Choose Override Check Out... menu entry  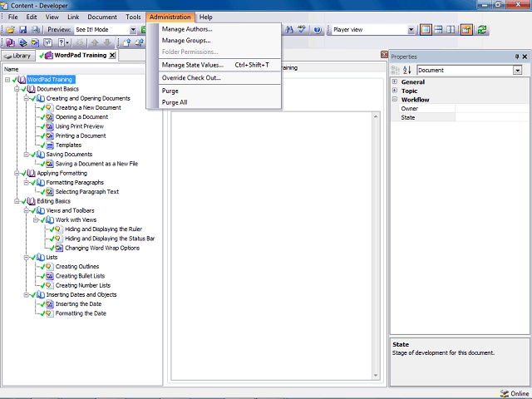219,77
